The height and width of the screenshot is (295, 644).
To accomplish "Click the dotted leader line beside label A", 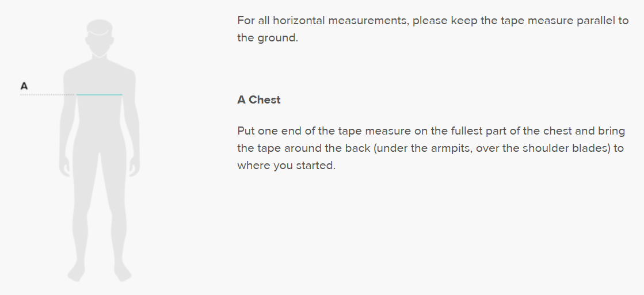I will 47,94.
